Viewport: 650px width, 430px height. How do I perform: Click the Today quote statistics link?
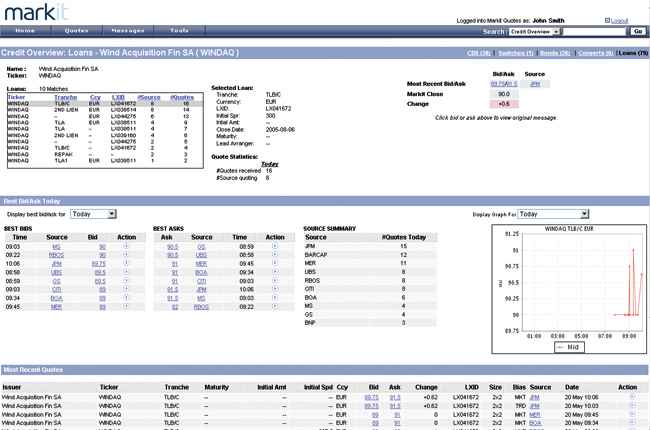tap(270, 164)
